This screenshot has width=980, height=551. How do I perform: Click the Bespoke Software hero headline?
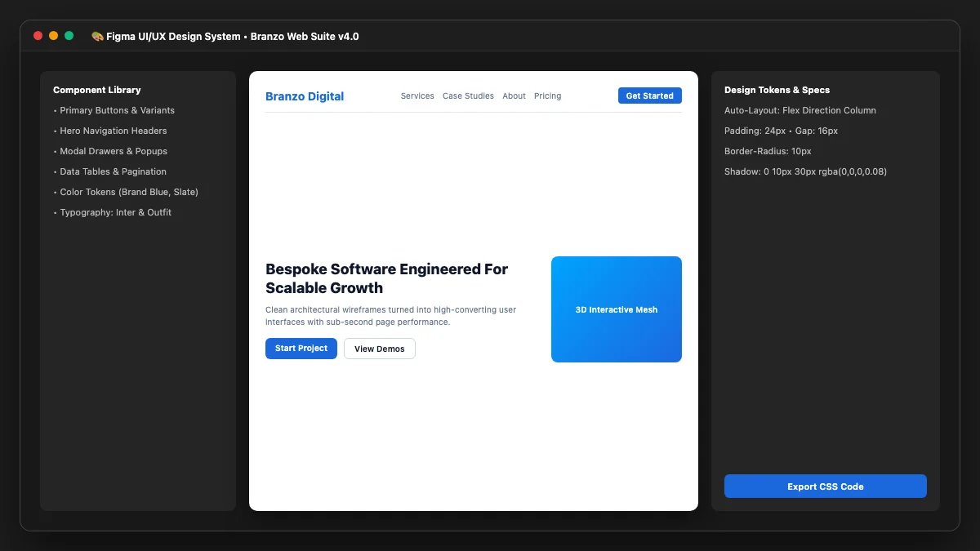point(387,278)
